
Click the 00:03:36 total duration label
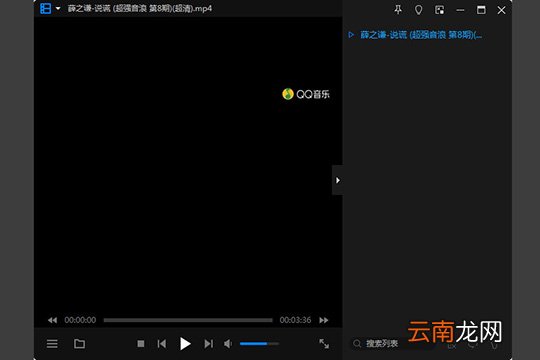[295, 320]
